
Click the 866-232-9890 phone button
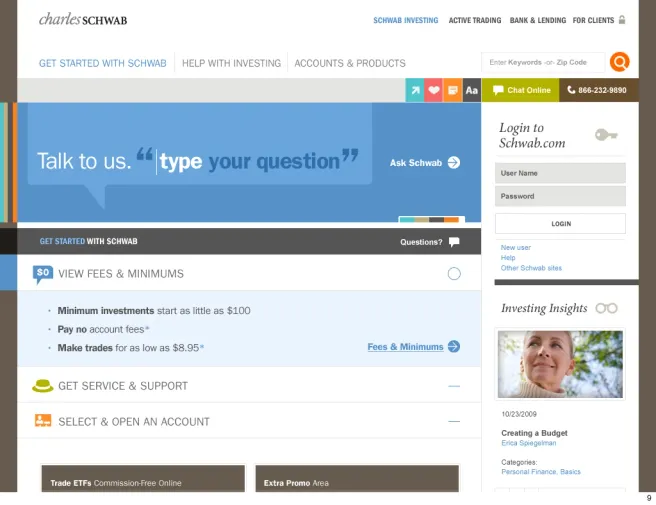[599, 90]
